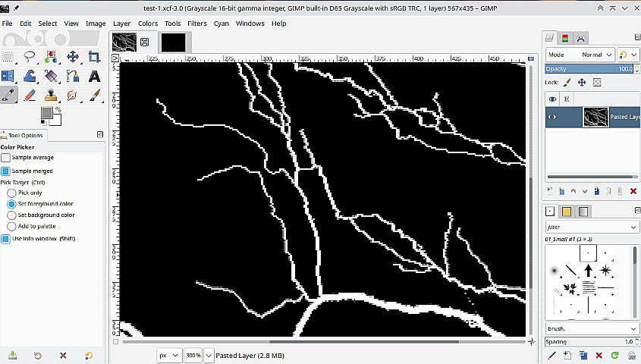
Task: Delete the layer with red X
Action: pos(633,191)
